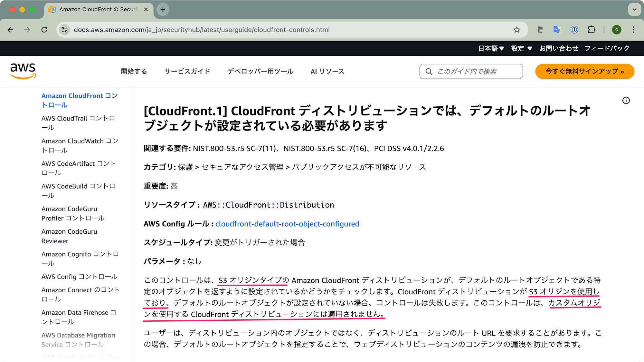Viewport: 644px width, 362px height.
Task: Open Amazon CodeGuru Reviewer in sidebar
Action: (x=69, y=236)
